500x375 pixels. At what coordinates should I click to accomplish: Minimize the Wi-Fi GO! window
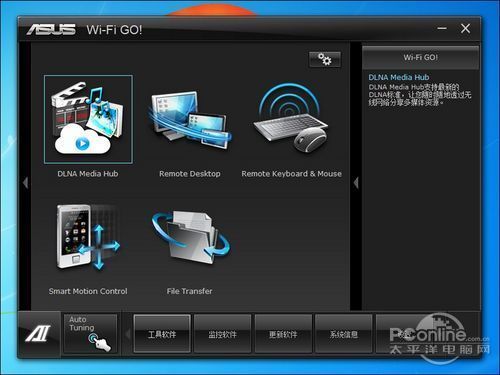(x=442, y=29)
